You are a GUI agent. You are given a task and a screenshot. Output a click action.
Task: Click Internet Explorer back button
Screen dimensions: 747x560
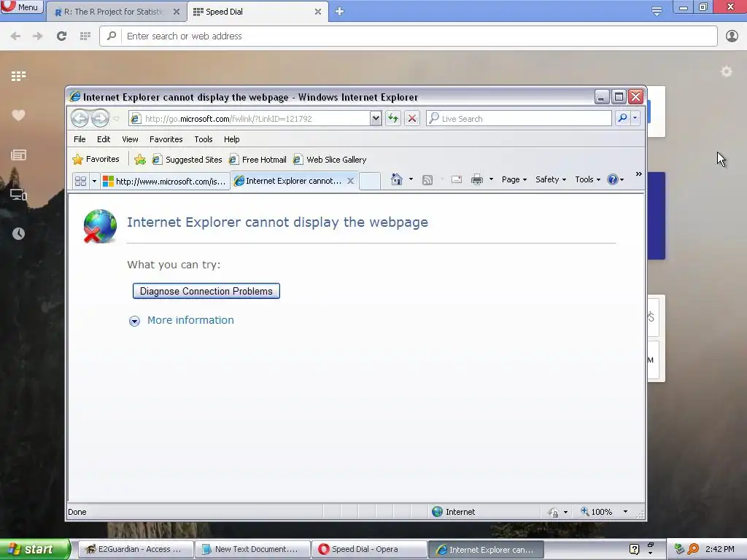(x=80, y=118)
